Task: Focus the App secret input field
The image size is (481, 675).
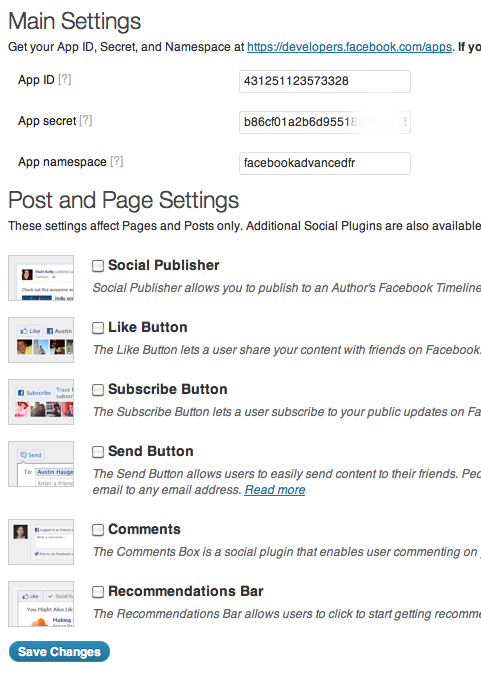Action: coord(325,122)
